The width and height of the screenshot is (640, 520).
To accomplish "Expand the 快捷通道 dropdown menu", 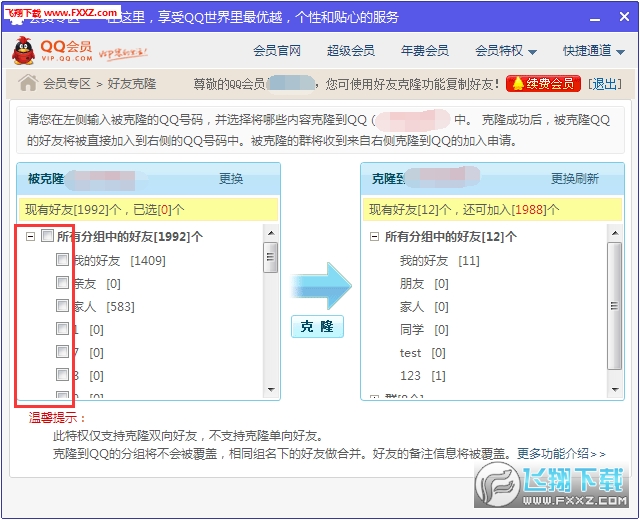I will point(592,50).
